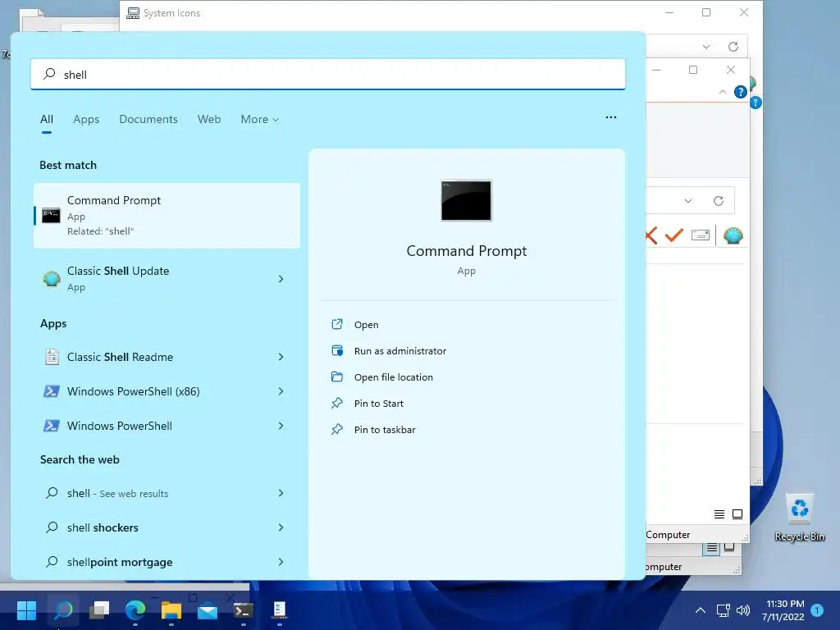Click the Open action icon
This screenshot has width=840, height=630.
pyautogui.click(x=337, y=324)
